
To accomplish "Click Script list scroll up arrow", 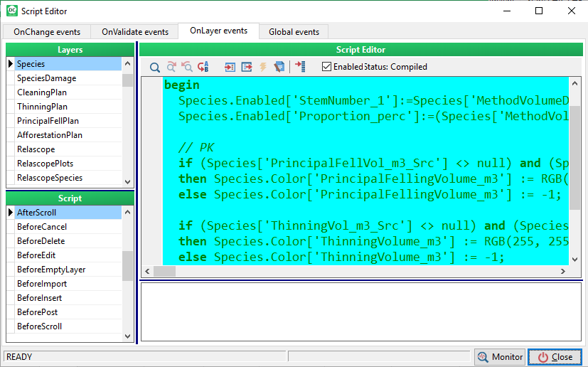I will pos(128,212).
